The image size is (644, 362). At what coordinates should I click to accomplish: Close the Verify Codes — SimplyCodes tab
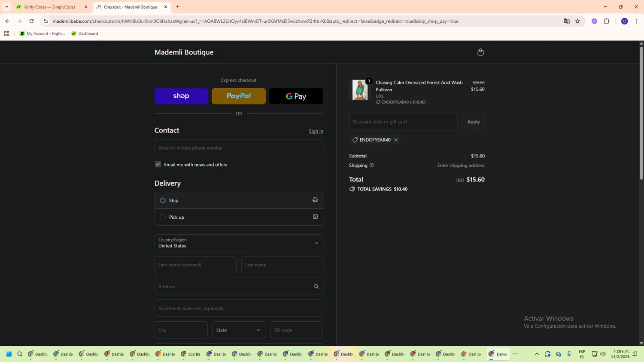tap(86, 7)
